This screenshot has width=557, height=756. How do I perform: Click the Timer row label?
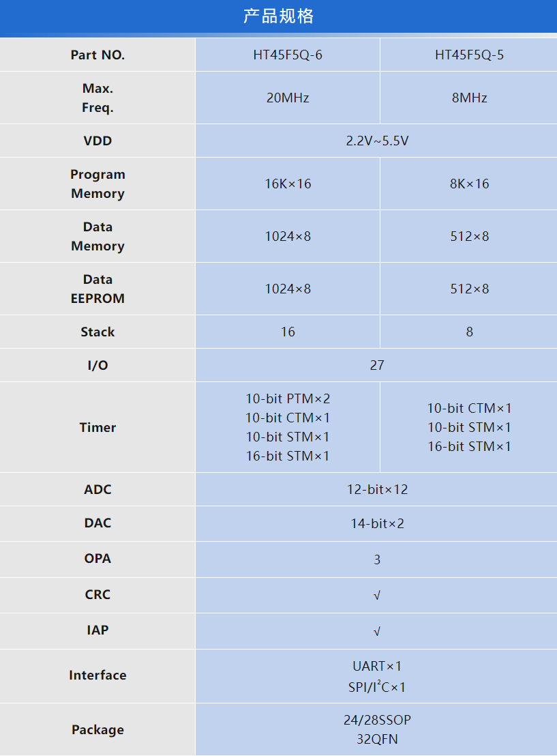pyautogui.click(x=97, y=428)
